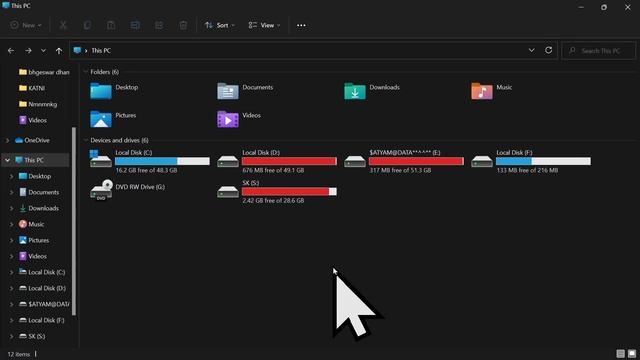The height and width of the screenshot is (360, 640).
Task: Select bhgeswar dhan folder in sidebar
Action: coord(44,72)
